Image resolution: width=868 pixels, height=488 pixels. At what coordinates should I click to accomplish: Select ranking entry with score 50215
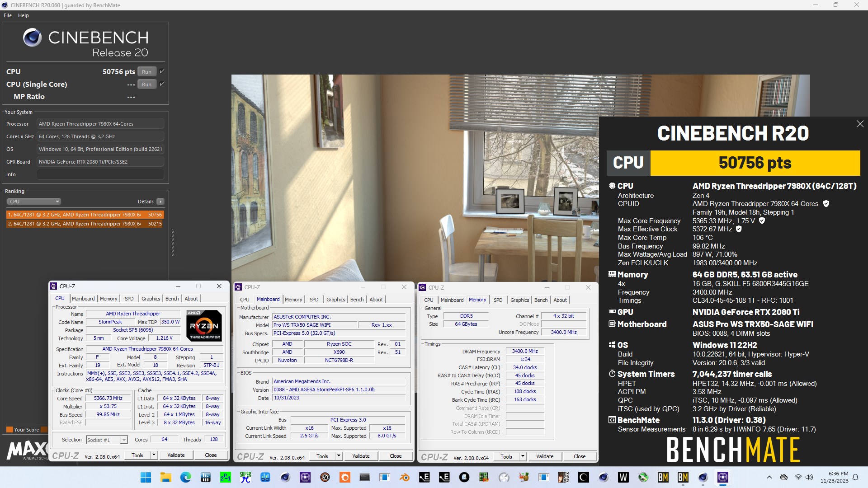click(85, 224)
